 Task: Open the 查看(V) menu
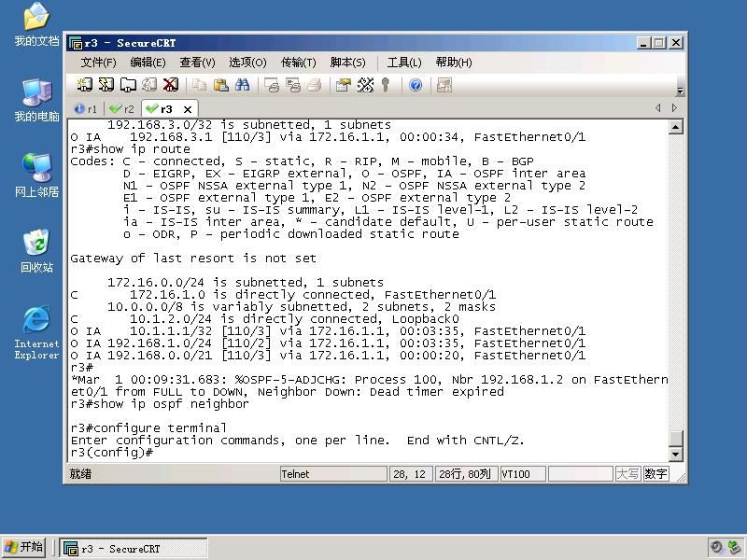(197, 63)
